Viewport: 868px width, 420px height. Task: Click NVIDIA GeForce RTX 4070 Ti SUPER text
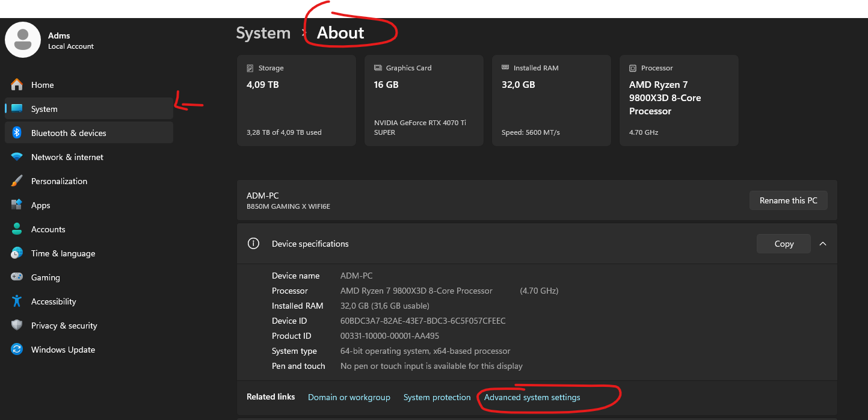420,128
